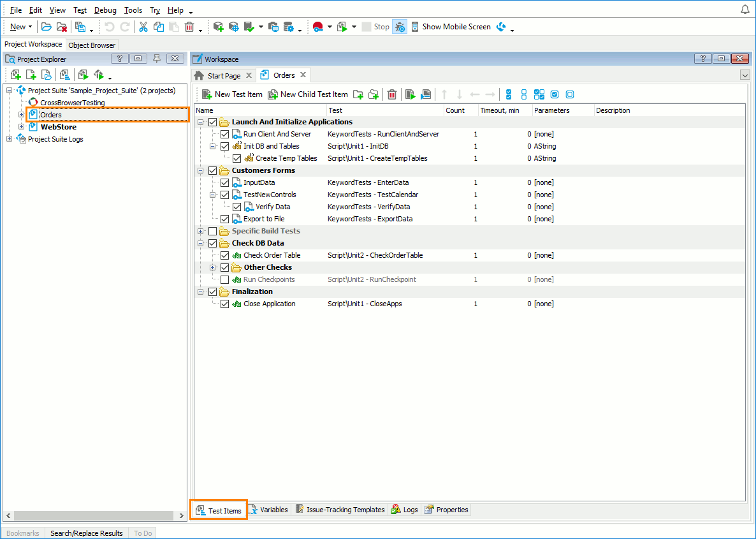Click the database with gear icon

(288, 27)
